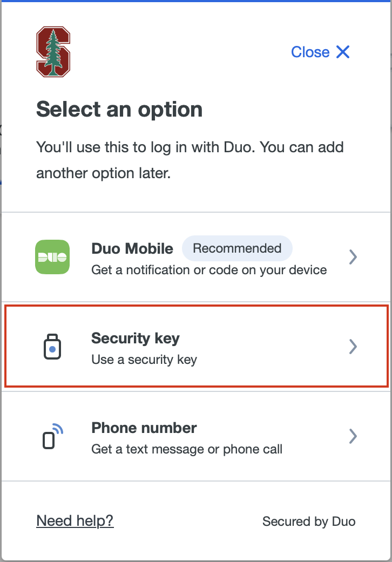This screenshot has width=392, height=562.
Task: Click 'Get a text message or phone call'
Action: [x=187, y=449]
